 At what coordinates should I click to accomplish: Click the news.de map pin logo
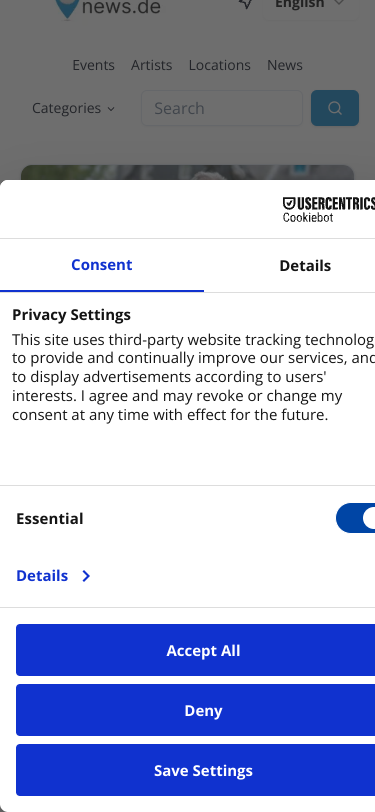[x=67, y=8]
